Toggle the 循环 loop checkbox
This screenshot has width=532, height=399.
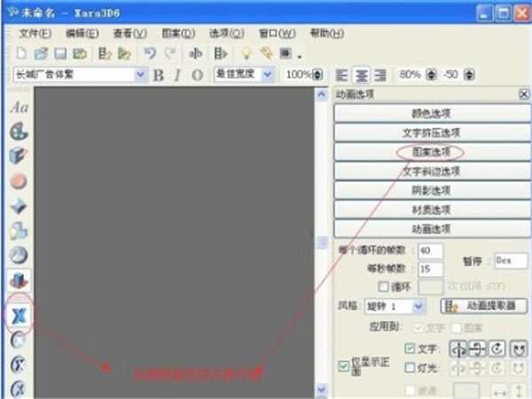[x=383, y=286]
